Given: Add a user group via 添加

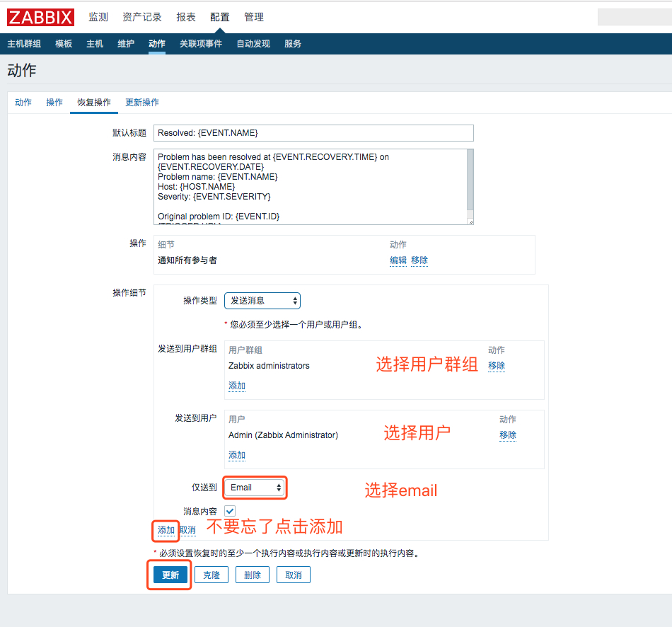Looking at the screenshot, I should [237, 386].
